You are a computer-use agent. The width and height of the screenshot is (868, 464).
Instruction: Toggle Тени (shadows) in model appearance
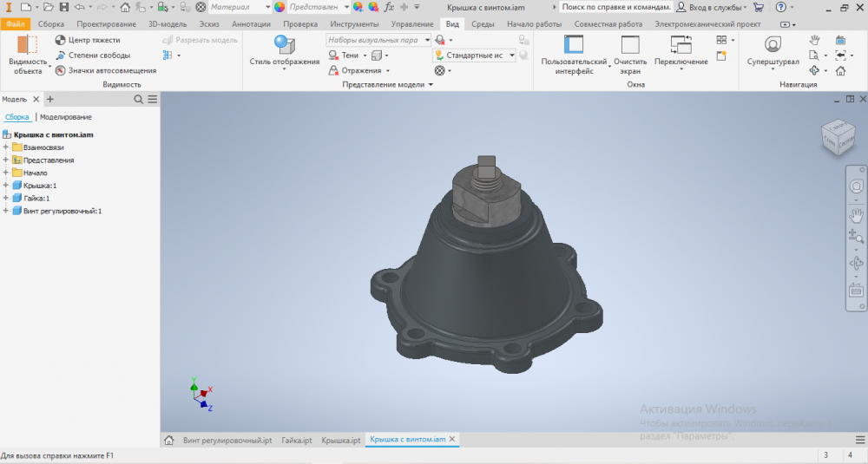(335, 56)
